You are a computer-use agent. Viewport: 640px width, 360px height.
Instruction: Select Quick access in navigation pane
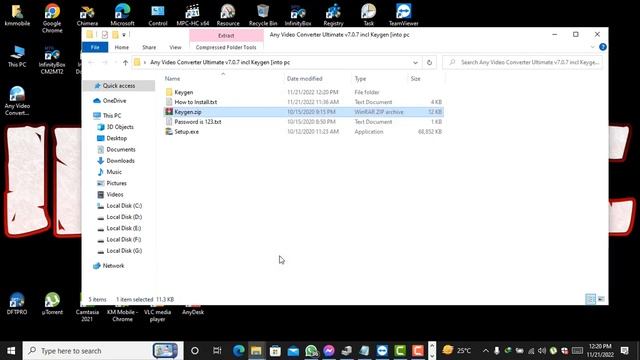pos(118,86)
